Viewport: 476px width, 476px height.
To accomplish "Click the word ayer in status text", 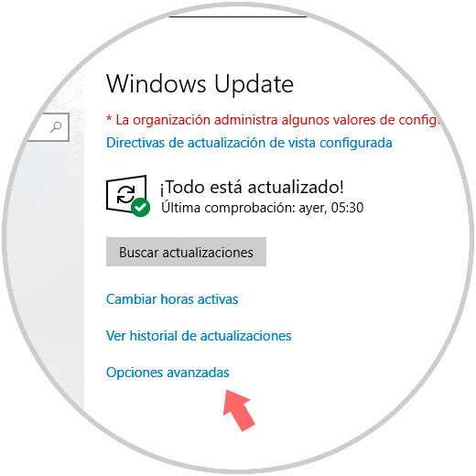I will point(313,209).
